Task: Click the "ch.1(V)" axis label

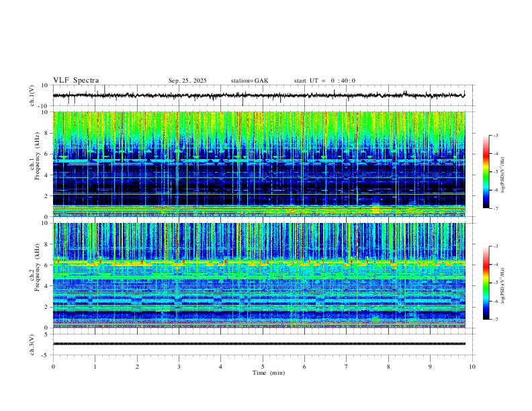Action: (x=32, y=95)
